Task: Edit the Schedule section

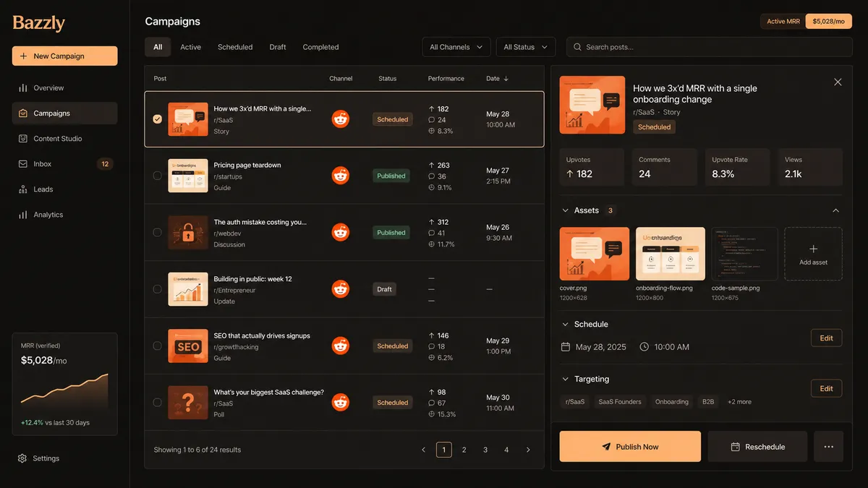Action: (826, 338)
